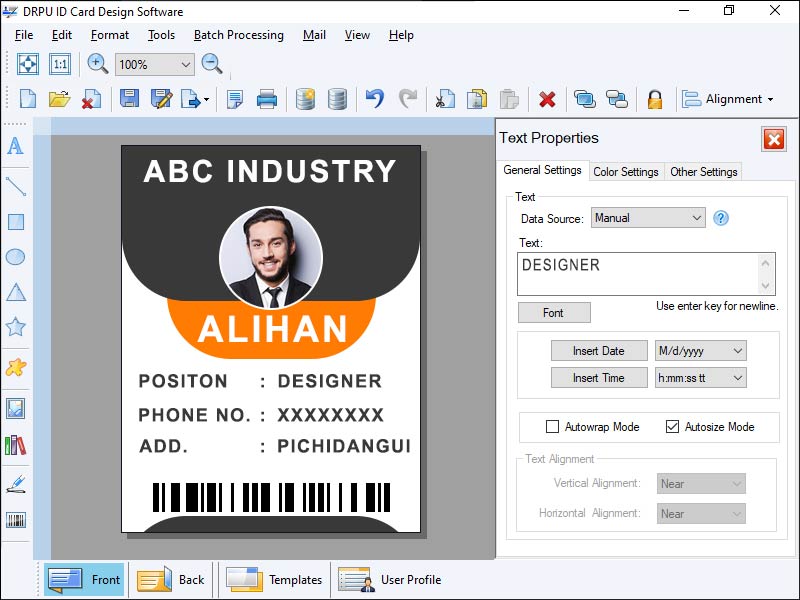Switch to the Color Settings tab
Image resolution: width=800 pixels, height=600 pixels.
626,172
